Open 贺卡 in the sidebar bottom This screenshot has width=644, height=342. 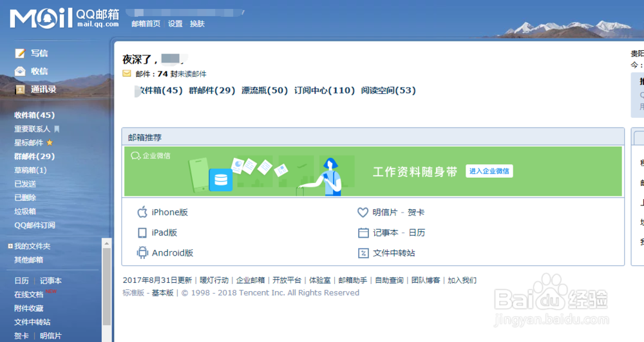[x=22, y=336]
